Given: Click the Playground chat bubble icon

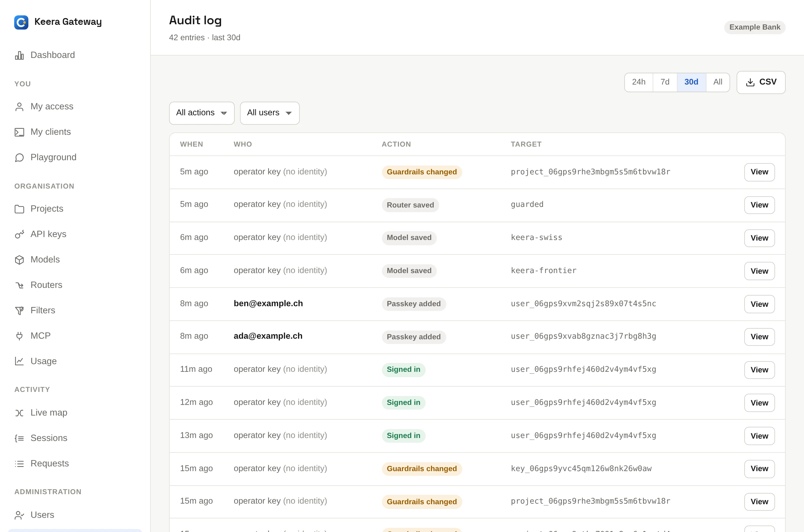Looking at the screenshot, I should [x=19, y=158].
